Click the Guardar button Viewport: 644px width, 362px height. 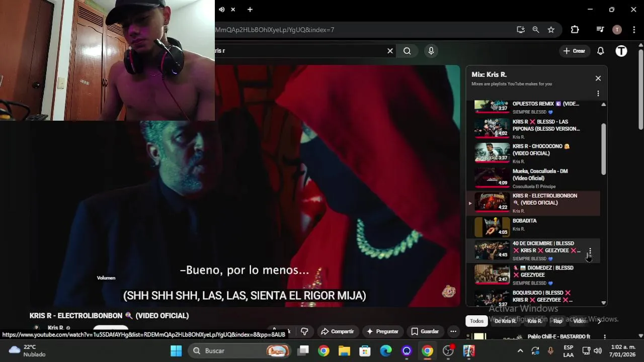(x=425, y=331)
